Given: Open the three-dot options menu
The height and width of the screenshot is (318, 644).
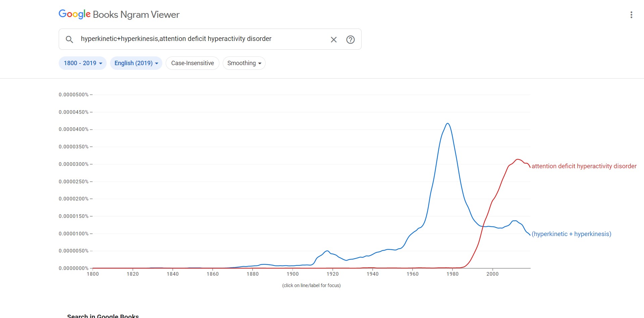Looking at the screenshot, I should coord(631,15).
